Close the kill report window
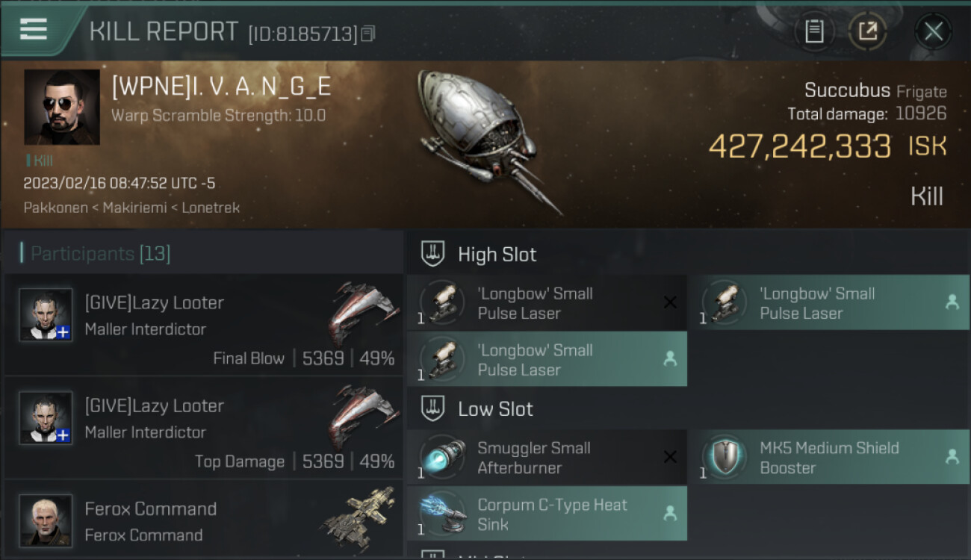Image resolution: width=971 pixels, height=560 pixels. pyautogui.click(x=933, y=31)
